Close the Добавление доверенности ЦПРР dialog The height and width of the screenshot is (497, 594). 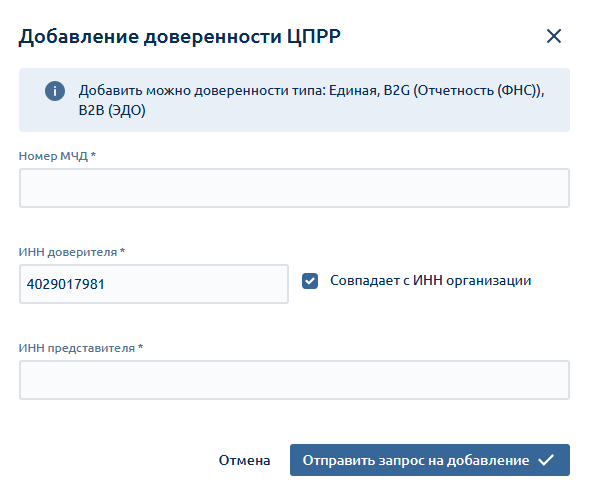[553, 36]
